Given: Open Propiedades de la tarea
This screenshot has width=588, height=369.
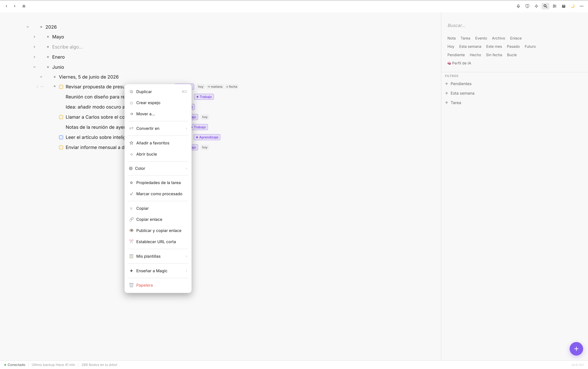Looking at the screenshot, I should pos(158,183).
